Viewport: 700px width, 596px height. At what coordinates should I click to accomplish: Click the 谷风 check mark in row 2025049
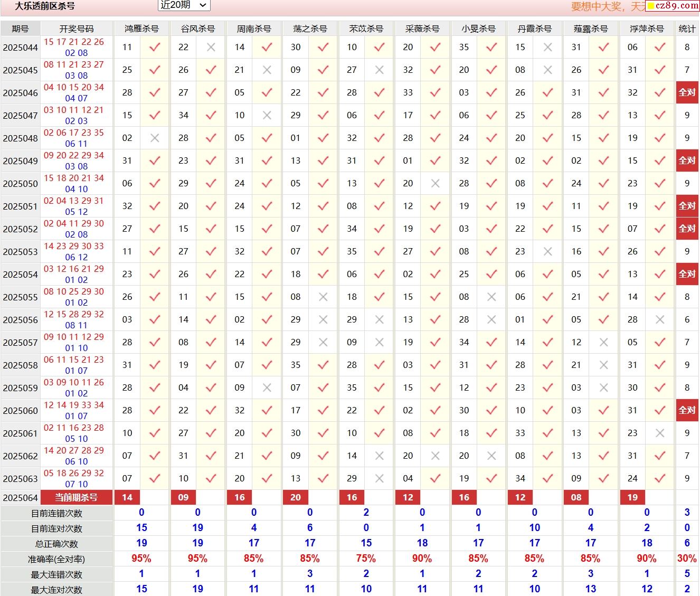[x=211, y=160]
